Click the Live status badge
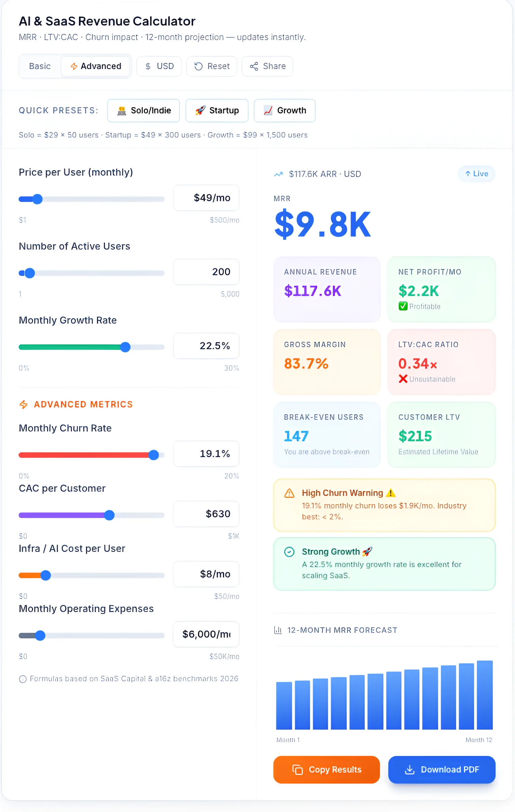The height and width of the screenshot is (812, 515). click(477, 174)
